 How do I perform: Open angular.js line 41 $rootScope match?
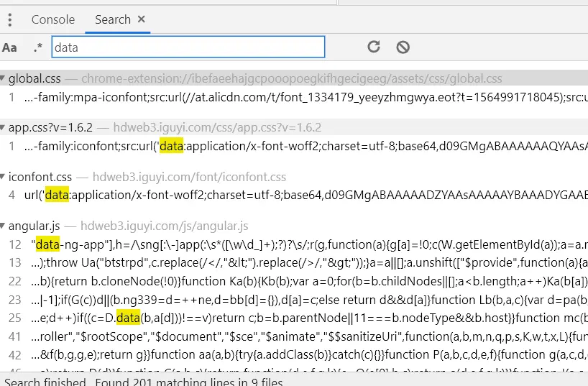(294, 336)
